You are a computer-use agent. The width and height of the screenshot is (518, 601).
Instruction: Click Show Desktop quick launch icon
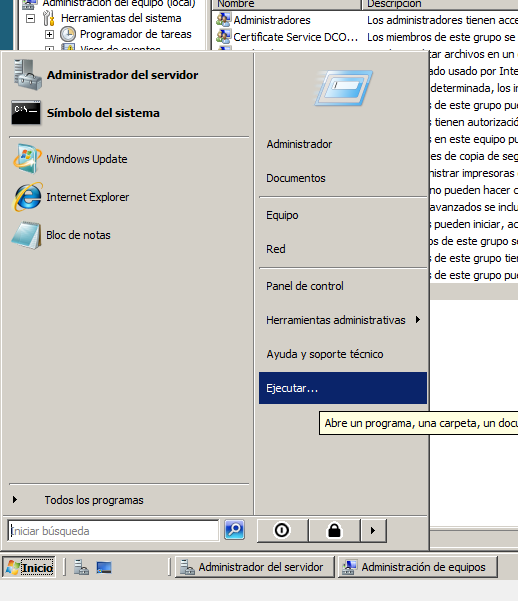click(104, 567)
